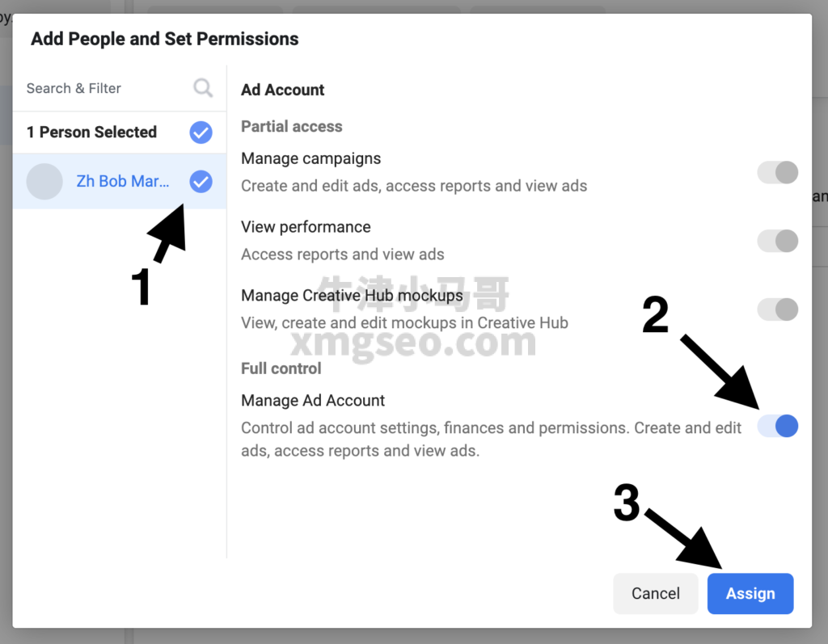This screenshot has height=644, width=828.
Task: Focus the Search & Filter field
Action: coord(97,88)
